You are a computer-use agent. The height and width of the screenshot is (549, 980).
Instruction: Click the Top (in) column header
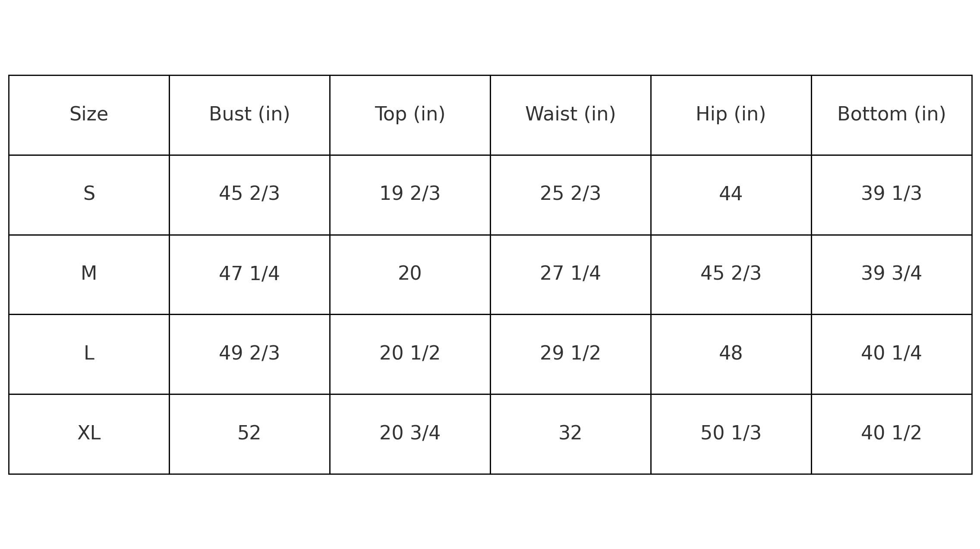410,114
